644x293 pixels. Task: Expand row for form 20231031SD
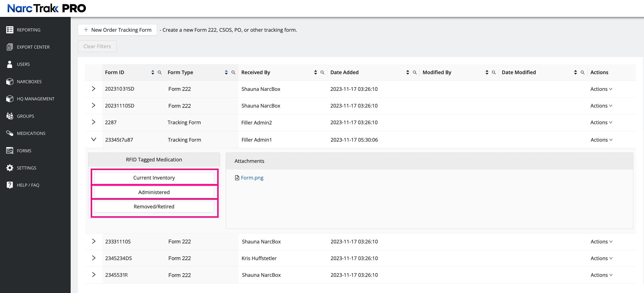coord(94,89)
